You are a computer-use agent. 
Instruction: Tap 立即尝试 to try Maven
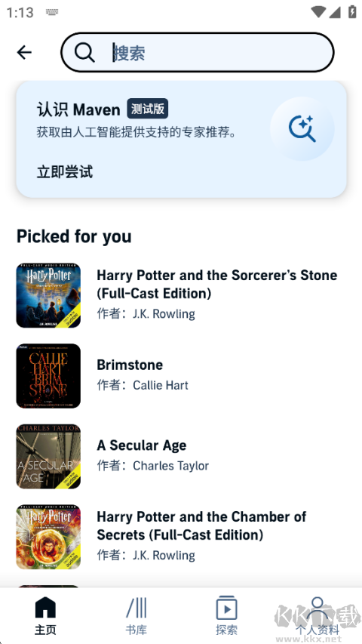click(65, 171)
